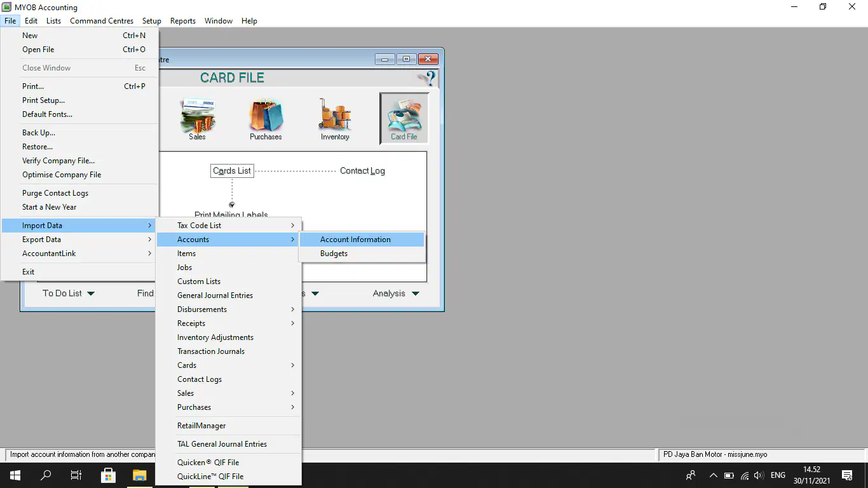Choose Restore... from the File menu

tap(79, 147)
